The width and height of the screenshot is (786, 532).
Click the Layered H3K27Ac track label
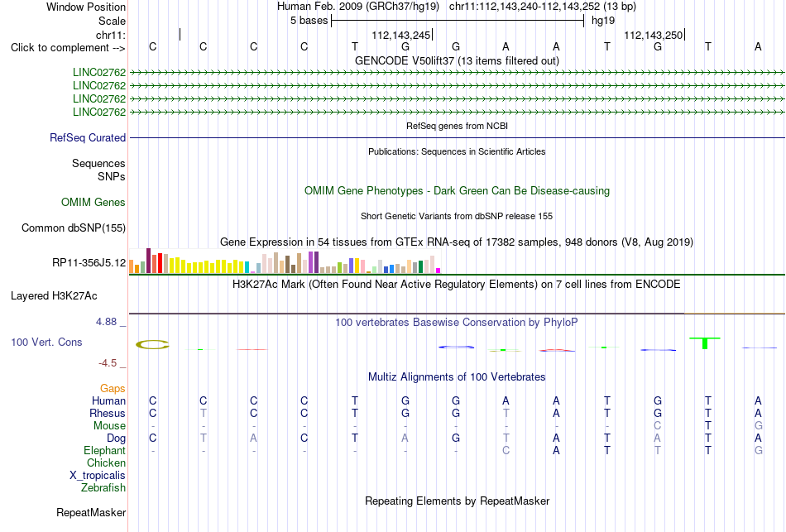[54, 296]
